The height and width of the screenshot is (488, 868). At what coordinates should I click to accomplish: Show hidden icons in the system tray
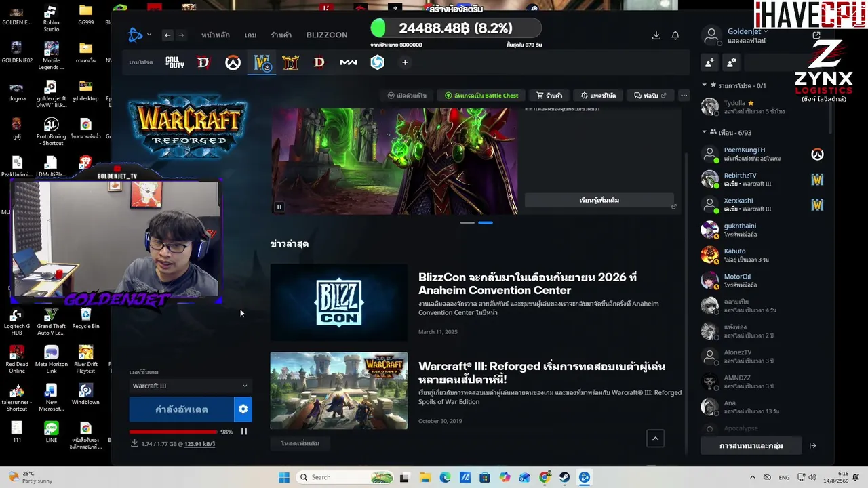tap(752, 477)
